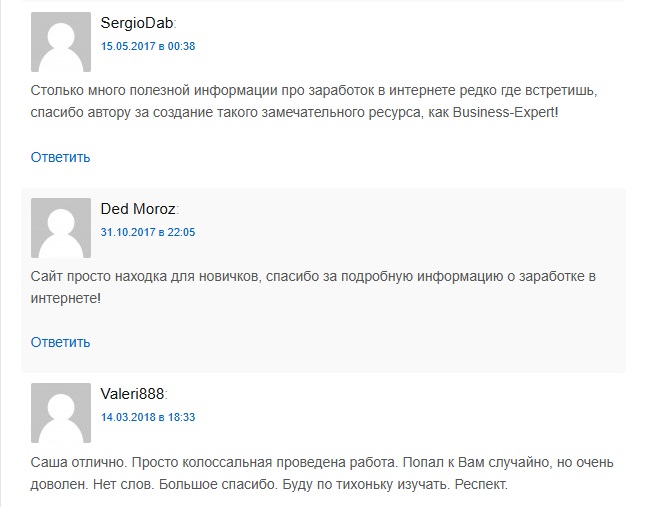
Task: Click Ответить under SergioDab's comment
Action: pyautogui.click(x=60, y=157)
